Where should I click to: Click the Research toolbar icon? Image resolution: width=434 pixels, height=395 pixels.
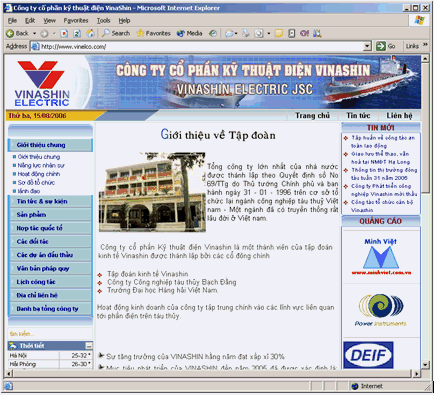[292, 33]
